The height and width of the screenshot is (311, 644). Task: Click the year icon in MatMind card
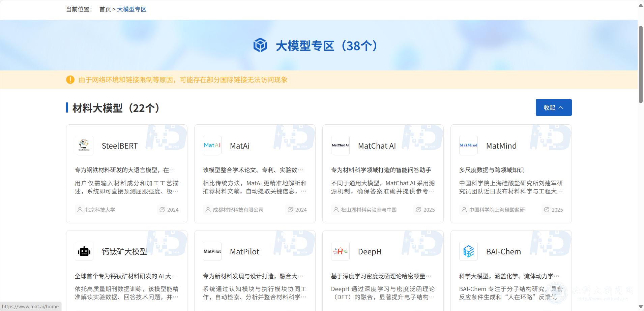click(x=547, y=210)
